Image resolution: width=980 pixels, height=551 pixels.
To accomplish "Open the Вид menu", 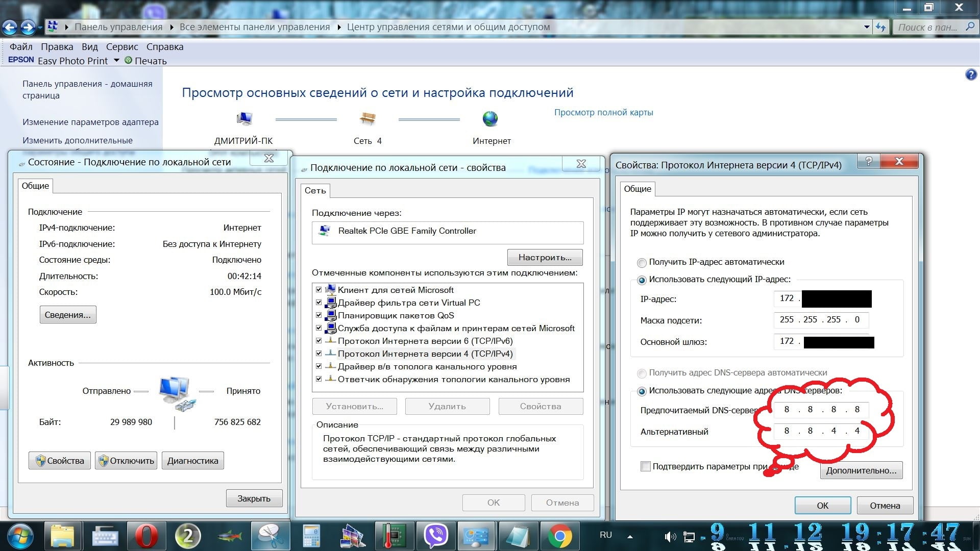I will click(89, 46).
